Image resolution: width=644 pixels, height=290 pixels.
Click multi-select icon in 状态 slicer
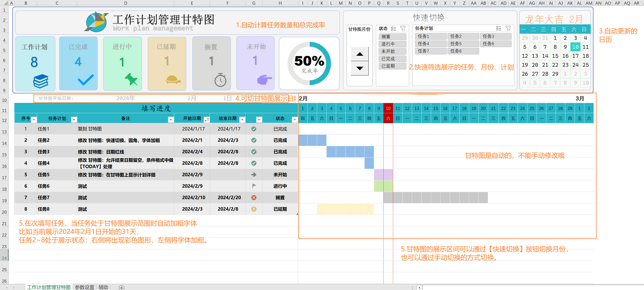pos(393,29)
